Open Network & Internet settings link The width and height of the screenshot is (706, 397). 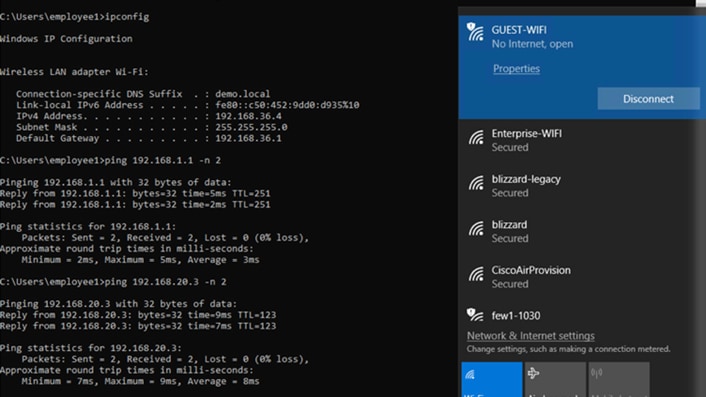(x=530, y=336)
